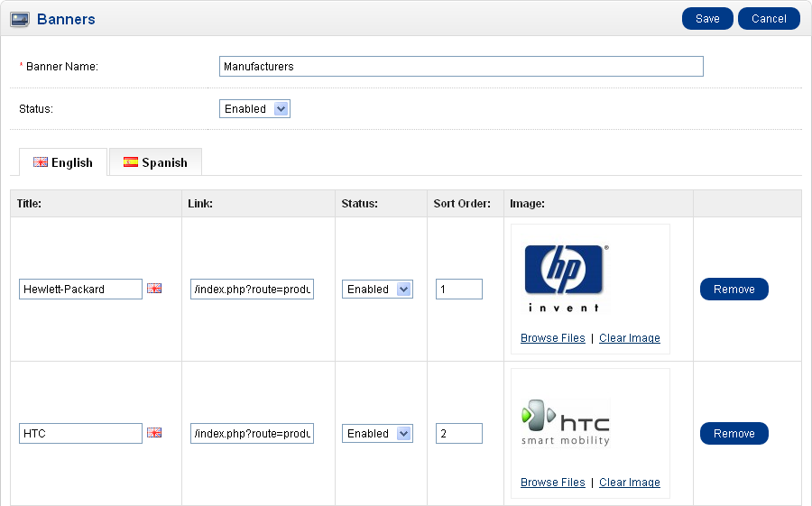Click the Sort Order column header
This screenshot has width=812, height=506.
(462, 204)
